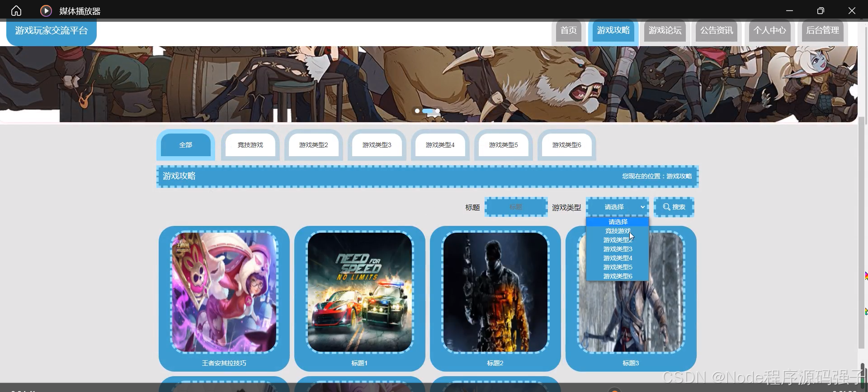Open 公告资讯 tab
Image resolution: width=868 pixels, height=392 pixels.
717,30
